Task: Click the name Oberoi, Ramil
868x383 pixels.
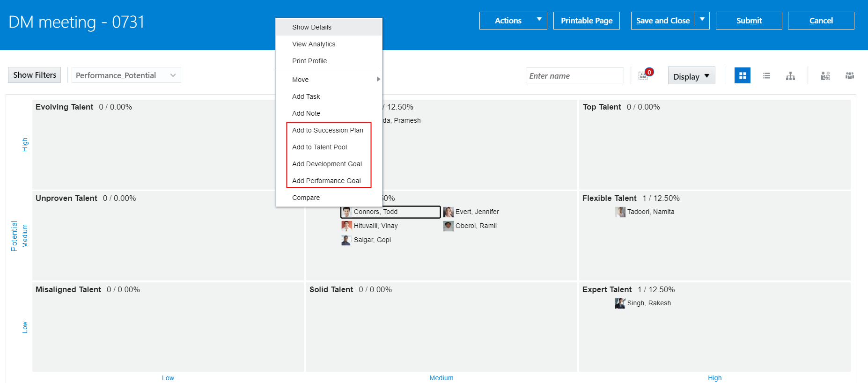Action: 476,226
